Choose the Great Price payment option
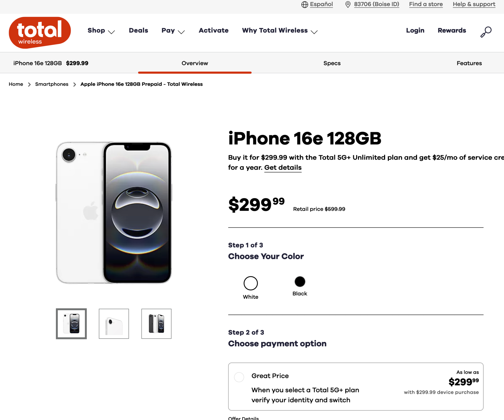Image resolution: width=504 pixels, height=420 pixels. (239, 377)
